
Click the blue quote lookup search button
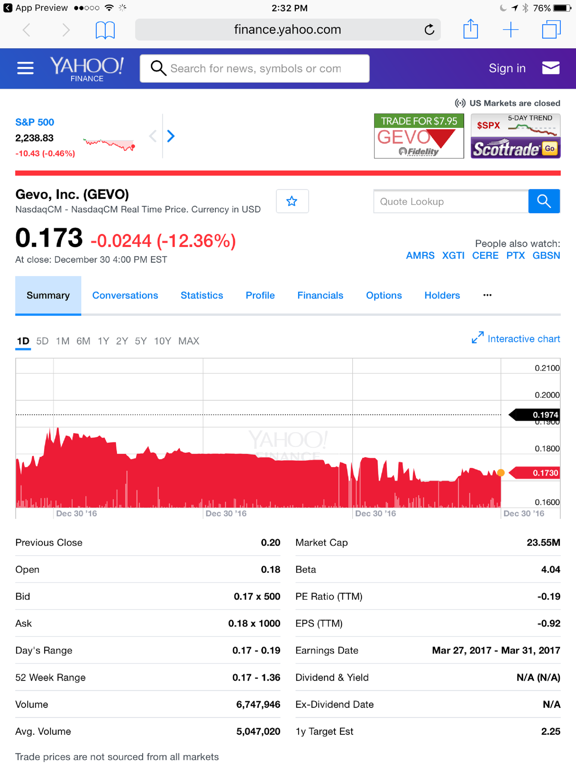[544, 201]
